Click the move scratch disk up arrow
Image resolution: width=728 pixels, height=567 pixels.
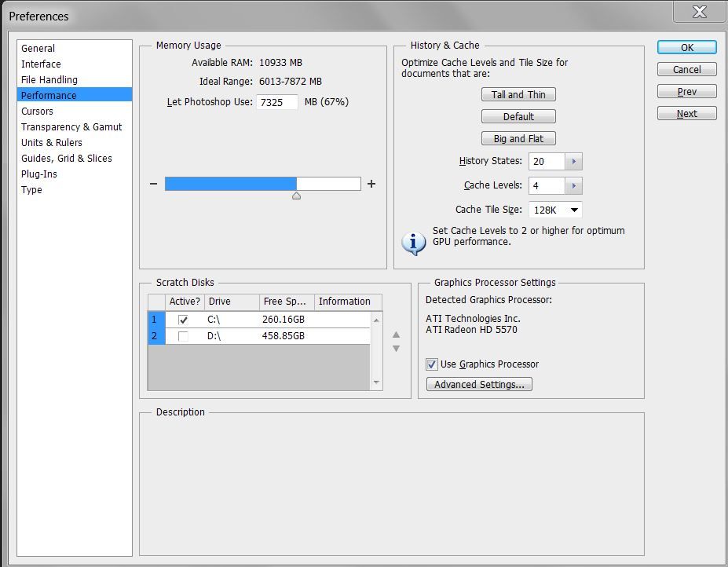point(396,335)
